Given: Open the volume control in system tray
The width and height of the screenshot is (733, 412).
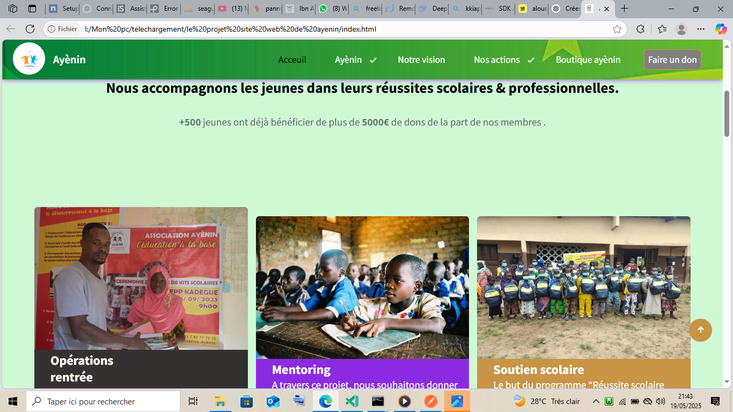Looking at the screenshot, I should tap(660, 401).
